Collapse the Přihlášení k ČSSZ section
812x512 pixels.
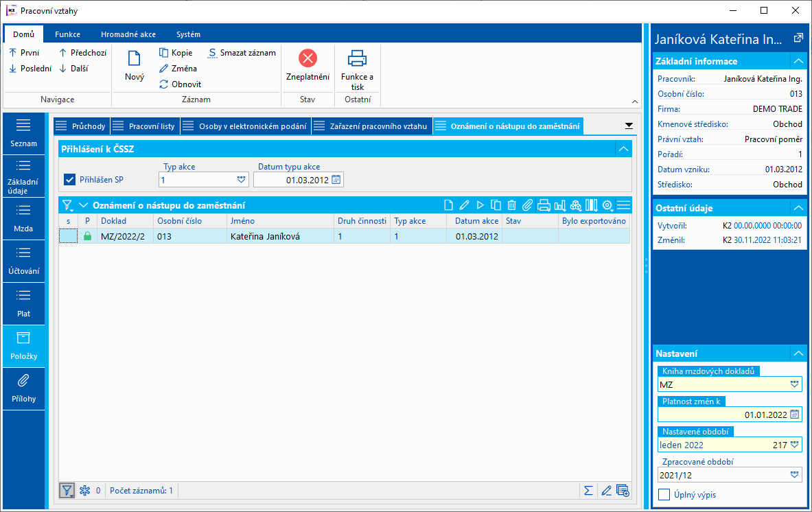point(623,149)
